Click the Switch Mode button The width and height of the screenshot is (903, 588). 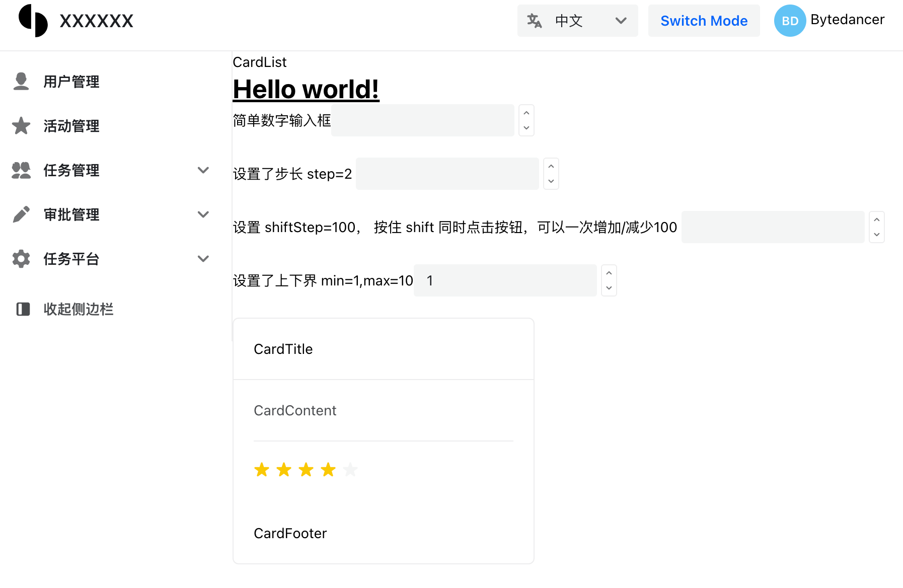point(704,21)
